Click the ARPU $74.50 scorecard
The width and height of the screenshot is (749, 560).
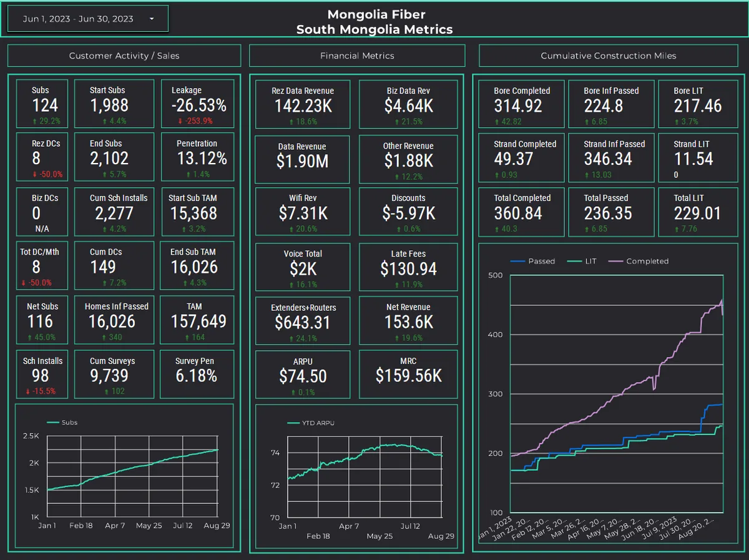(303, 375)
